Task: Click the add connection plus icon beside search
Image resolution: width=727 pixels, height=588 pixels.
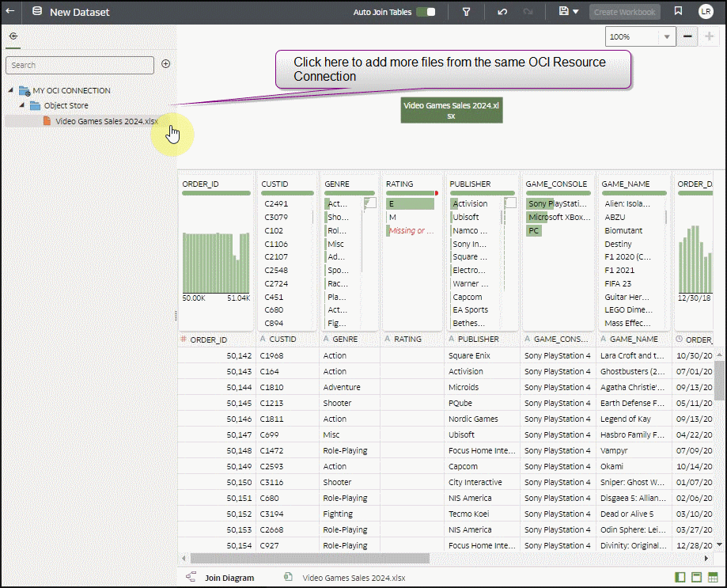Action: [x=165, y=65]
